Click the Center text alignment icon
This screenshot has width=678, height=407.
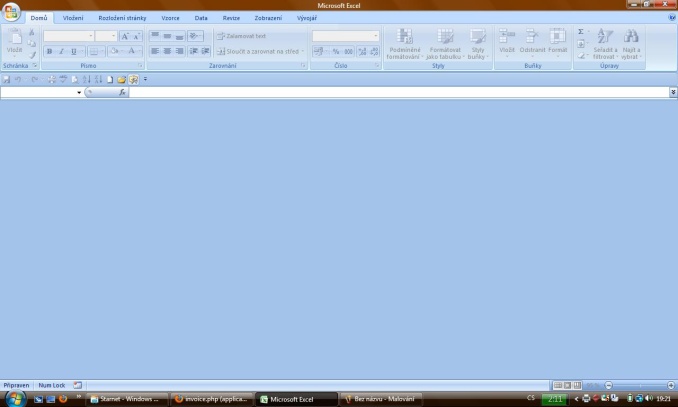(167, 51)
